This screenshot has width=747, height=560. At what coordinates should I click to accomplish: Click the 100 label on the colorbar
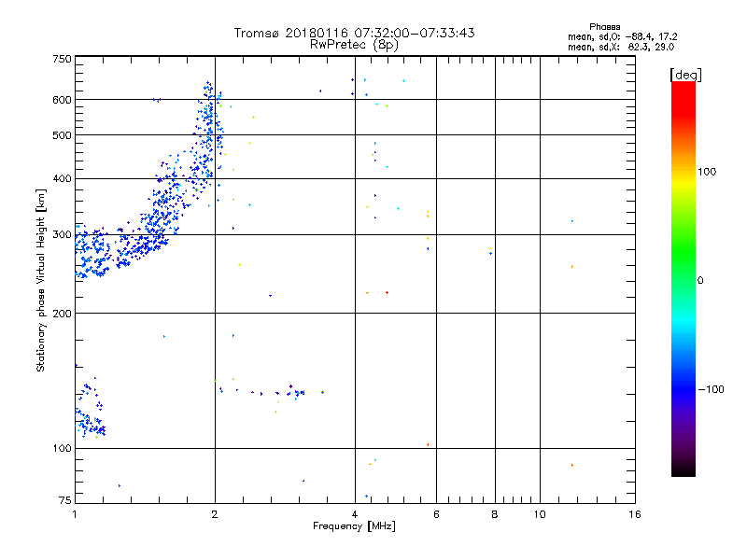point(707,172)
